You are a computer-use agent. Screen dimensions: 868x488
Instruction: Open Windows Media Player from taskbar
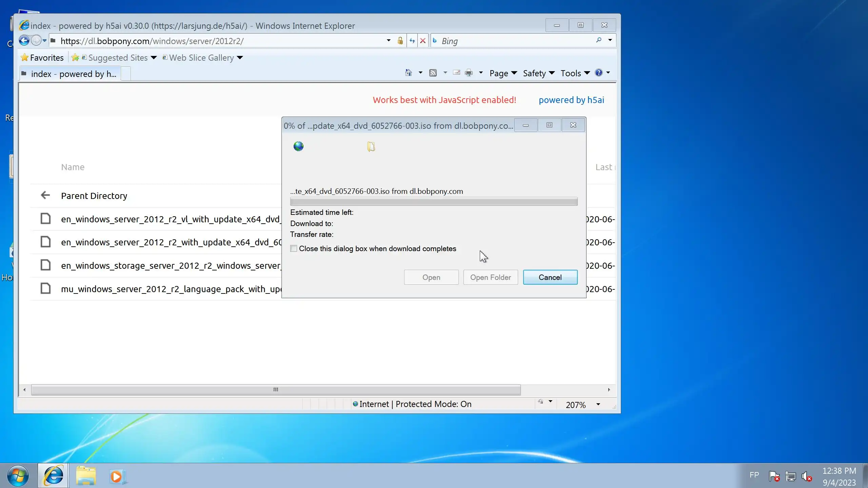pyautogui.click(x=116, y=476)
